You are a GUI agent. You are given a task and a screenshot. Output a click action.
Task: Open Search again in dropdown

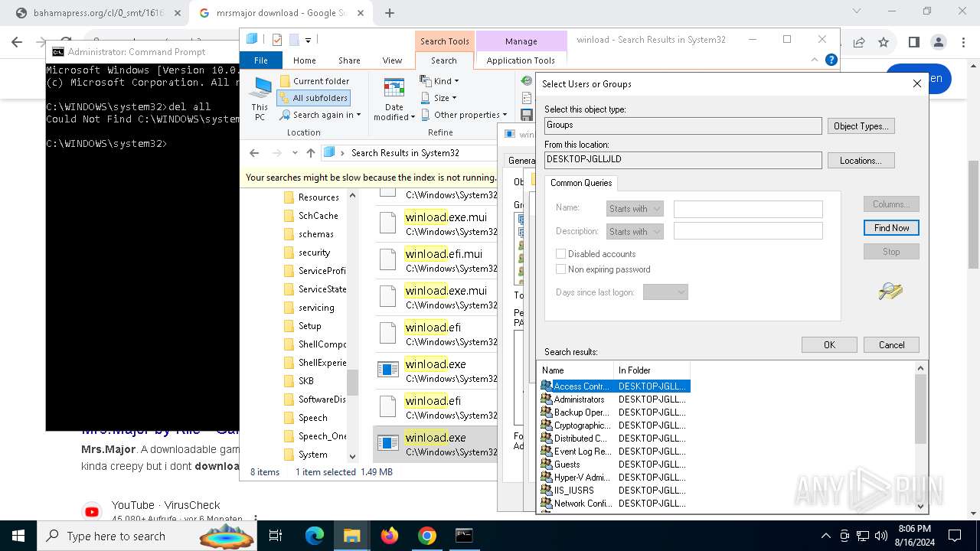pyautogui.click(x=320, y=115)
